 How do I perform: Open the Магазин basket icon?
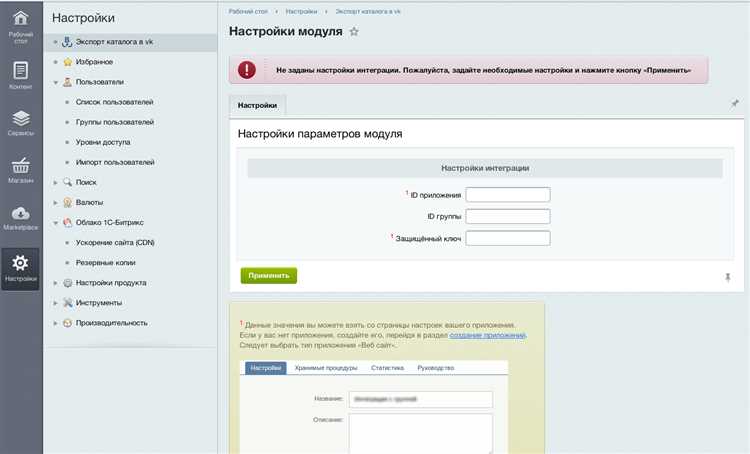21,165
